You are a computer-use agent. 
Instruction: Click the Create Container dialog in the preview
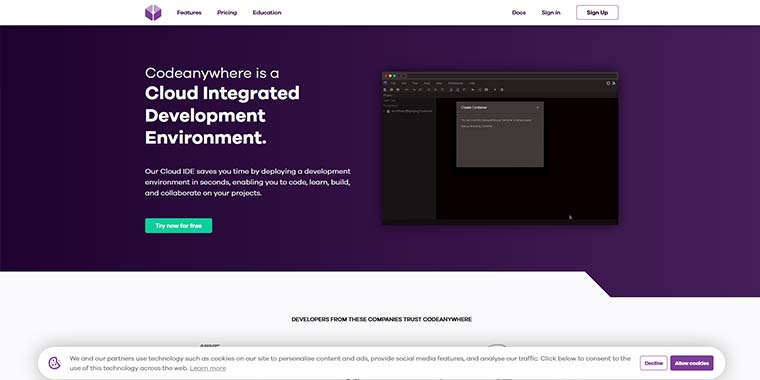tap(500, 134)
